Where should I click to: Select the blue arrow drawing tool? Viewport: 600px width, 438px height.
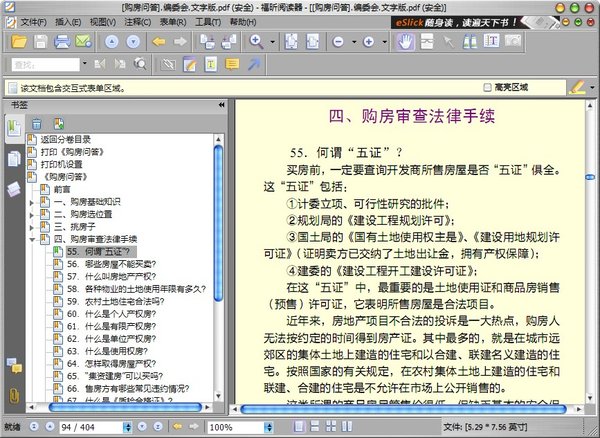tap(253, 64)
